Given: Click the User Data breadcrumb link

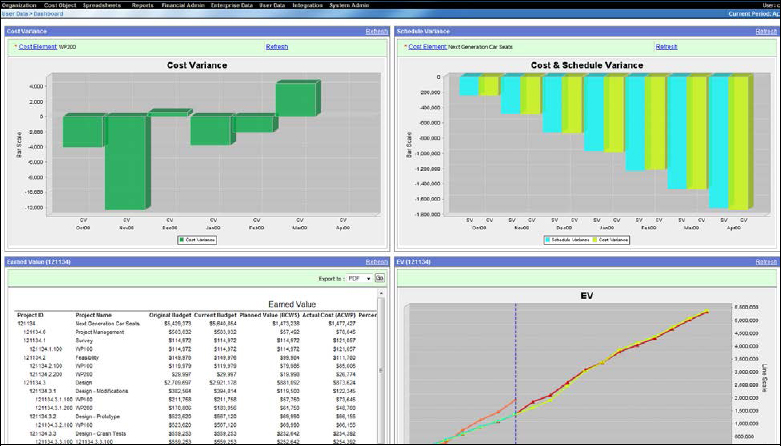Looking at the screenshot, I should pyautogui.click(x=15, y=14).
